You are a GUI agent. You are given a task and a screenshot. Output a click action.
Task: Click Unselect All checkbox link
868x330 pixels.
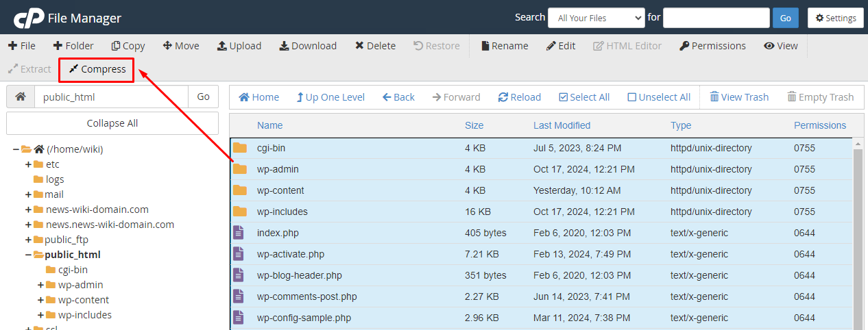659,97
